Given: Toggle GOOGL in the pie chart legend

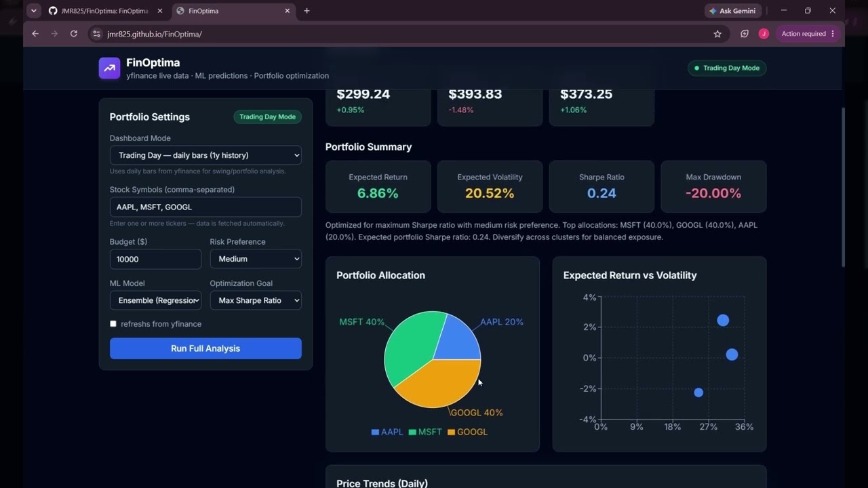Looking at the screenshot, I should coord(467,432).
